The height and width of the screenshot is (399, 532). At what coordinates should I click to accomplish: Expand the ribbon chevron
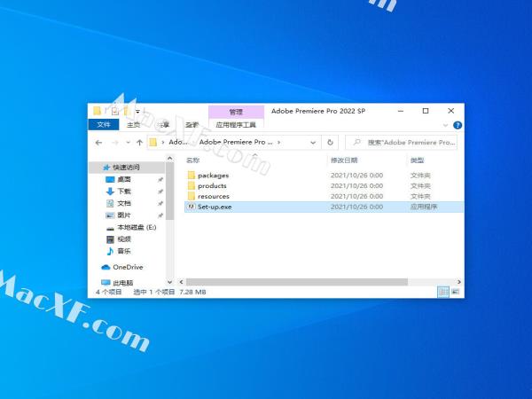click(445, 125)
